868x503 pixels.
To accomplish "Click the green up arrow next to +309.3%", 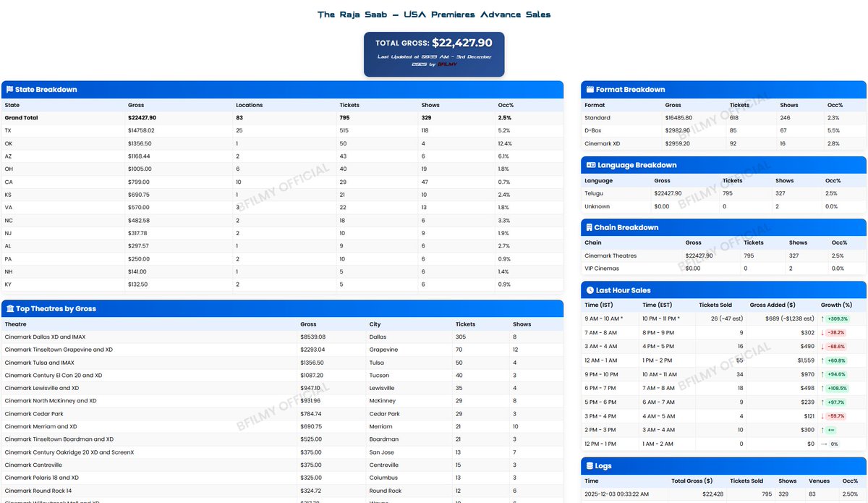I will tap(823, 318).
